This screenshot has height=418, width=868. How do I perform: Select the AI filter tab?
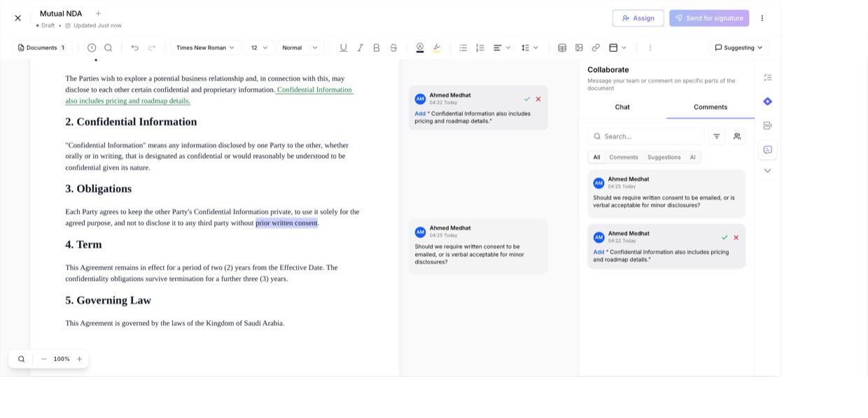pyautogui.click(x=693, y=158)
